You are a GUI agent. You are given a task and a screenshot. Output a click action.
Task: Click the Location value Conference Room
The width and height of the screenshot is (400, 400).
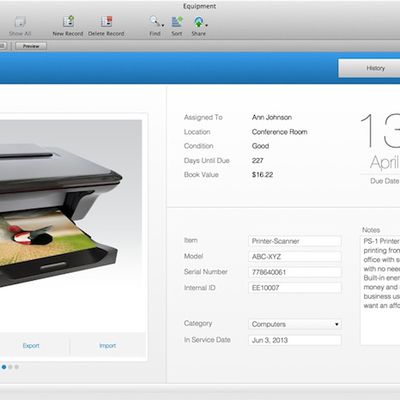[x=279, y=132]
